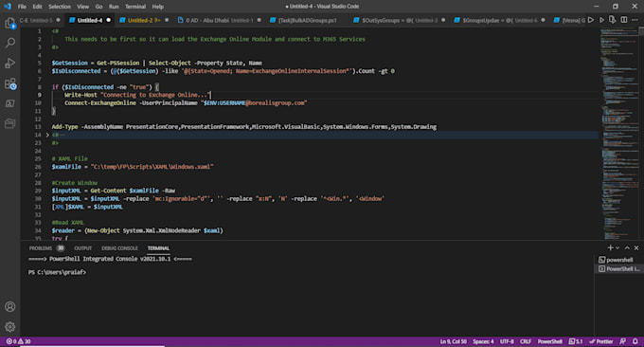Open the terminal launch profile dropdown arrow
This screenshot has width=644, height=347.
click(617, 247)
